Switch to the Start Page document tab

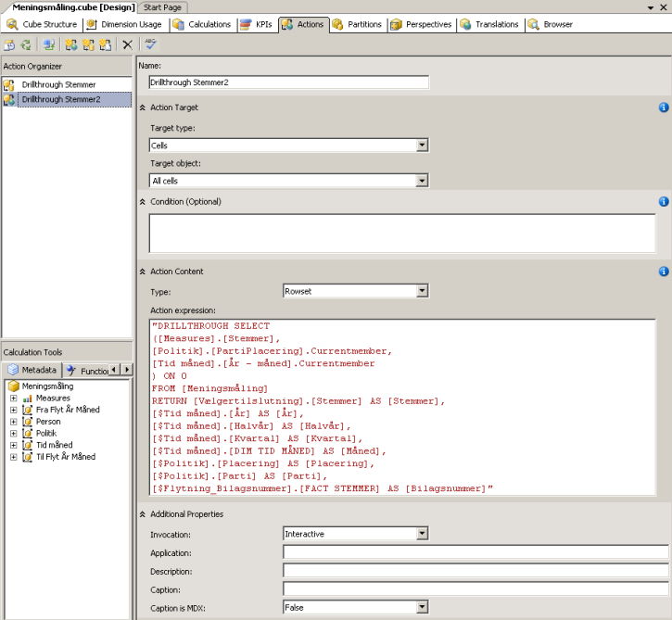(162, 7)
